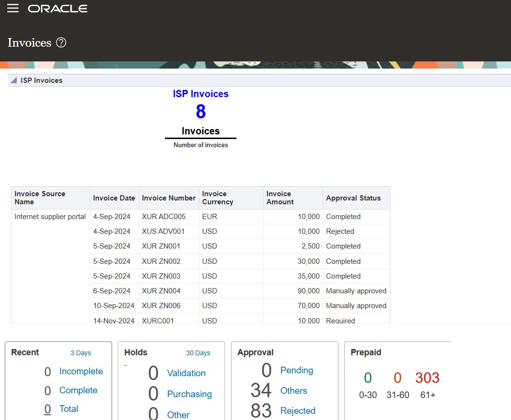
Task: Click the ISP Invoices count 8
Action: (x=201, y=111)
